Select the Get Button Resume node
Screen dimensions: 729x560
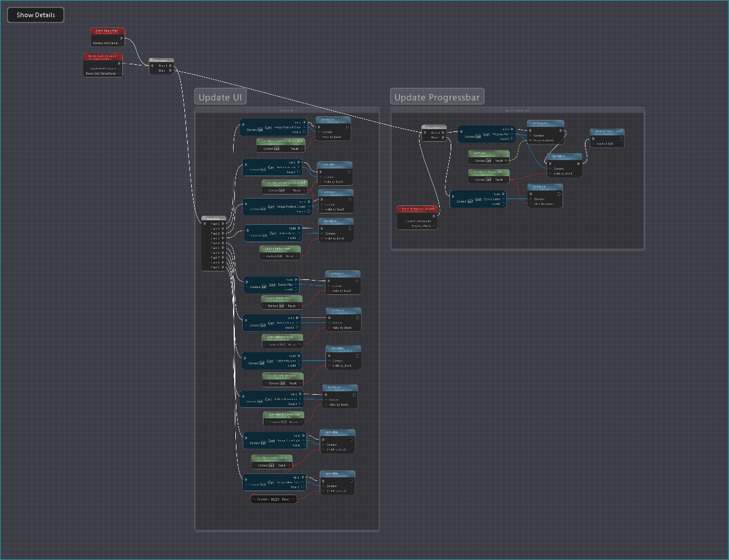click(272, 361)
